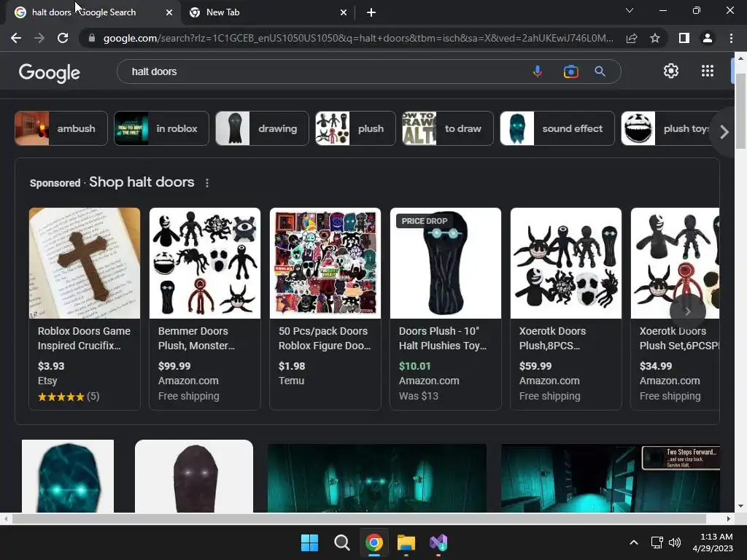Click the crucifix bookmark product image
Viewport: 747px width, 560px height.
(x=85, y=263)
